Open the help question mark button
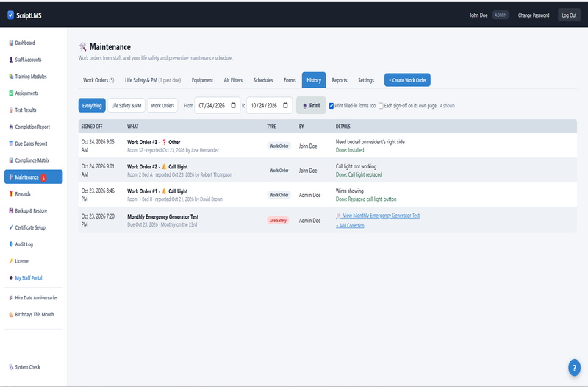Image resolution: width=588 pixels, height=387 pixels. click(574, 367)
